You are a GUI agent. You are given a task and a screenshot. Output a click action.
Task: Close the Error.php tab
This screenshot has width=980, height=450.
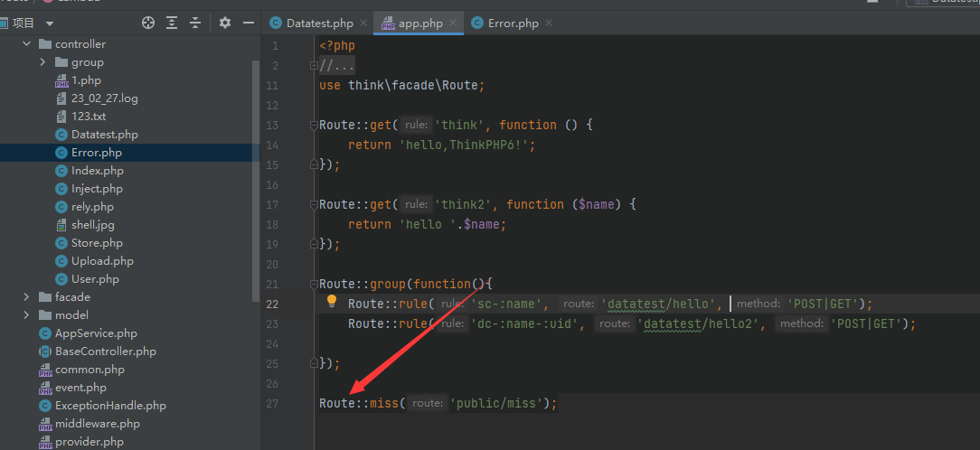(549, 23)
